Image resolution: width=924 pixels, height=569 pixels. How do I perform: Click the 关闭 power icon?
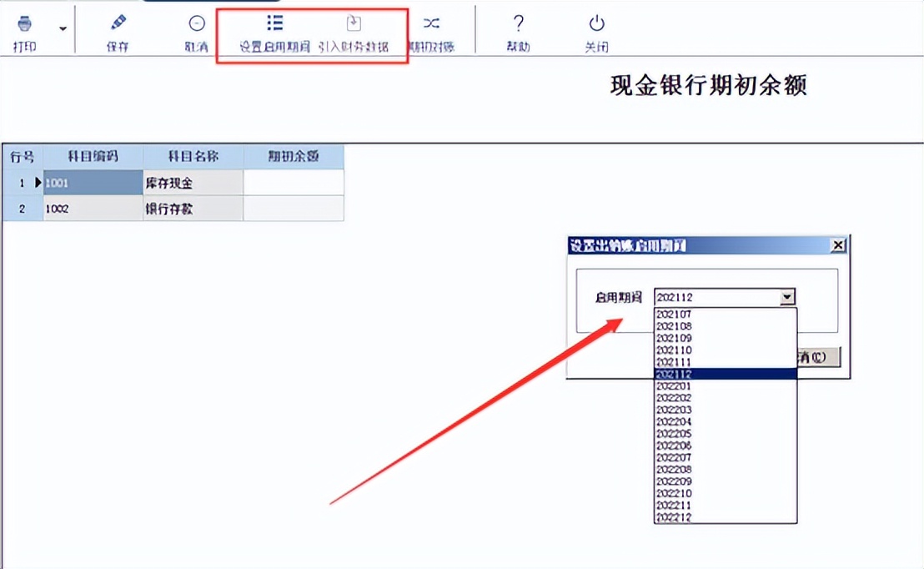[x=595, y=23]
